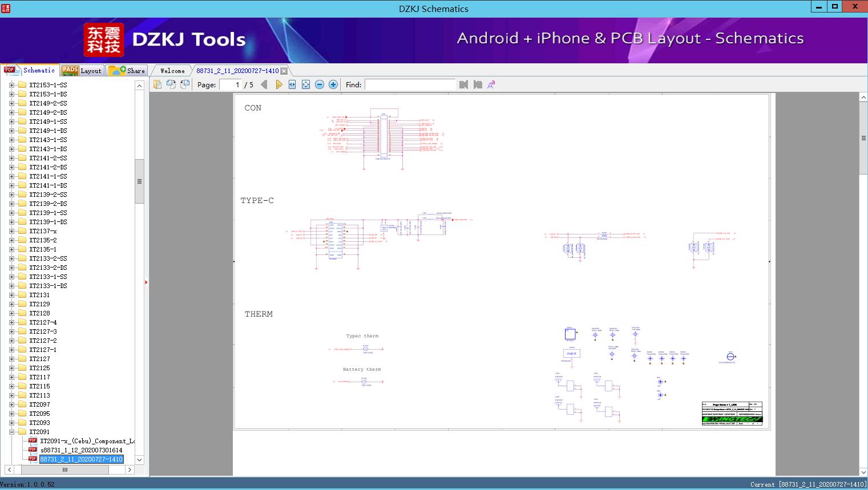Viewport: 868px width, 490px height.
Task: Select the XT2131 folder
Action: click(x=39, y=295)
